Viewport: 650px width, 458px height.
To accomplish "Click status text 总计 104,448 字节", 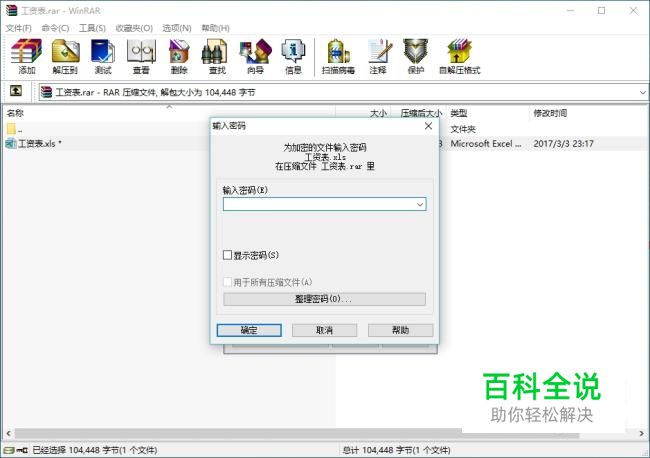I will pos(396,450).
